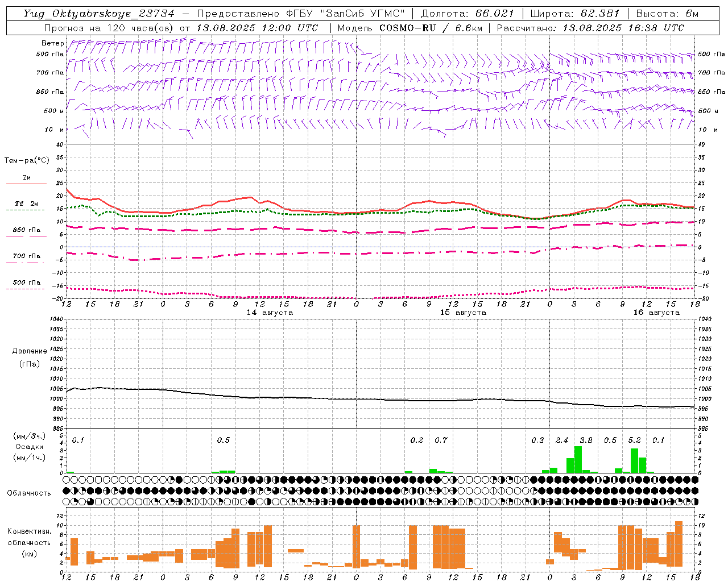This screenshot has width=728, height=582.
Task: Click "1040" on the left pressure axis
Action: pyautogui.click(x=57, y=319)
